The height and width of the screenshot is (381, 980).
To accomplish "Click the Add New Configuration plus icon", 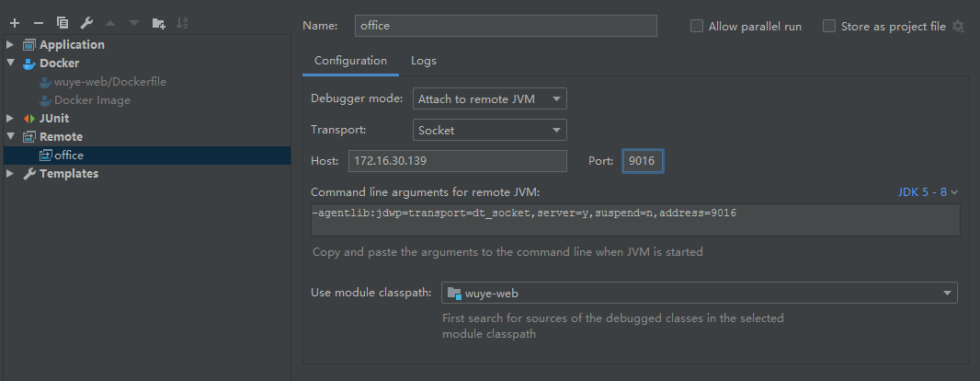I will pos(15,22).
